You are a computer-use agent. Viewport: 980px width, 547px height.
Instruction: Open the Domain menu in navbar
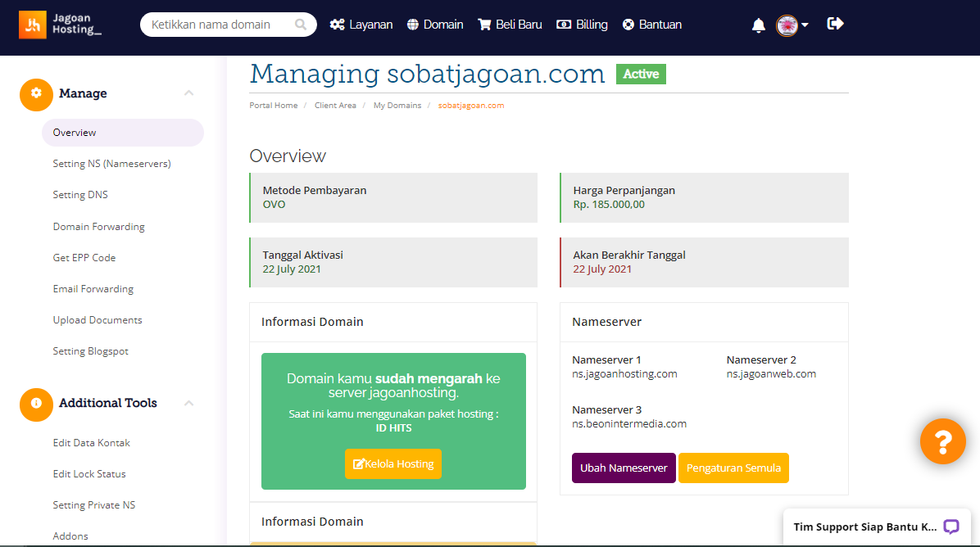point(435,25)
